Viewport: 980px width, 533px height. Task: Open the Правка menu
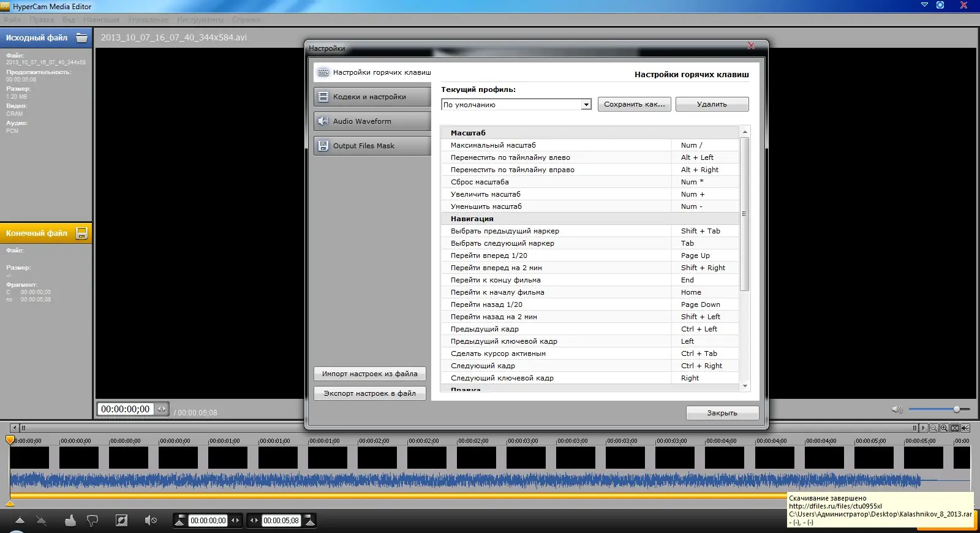(42, 20)
